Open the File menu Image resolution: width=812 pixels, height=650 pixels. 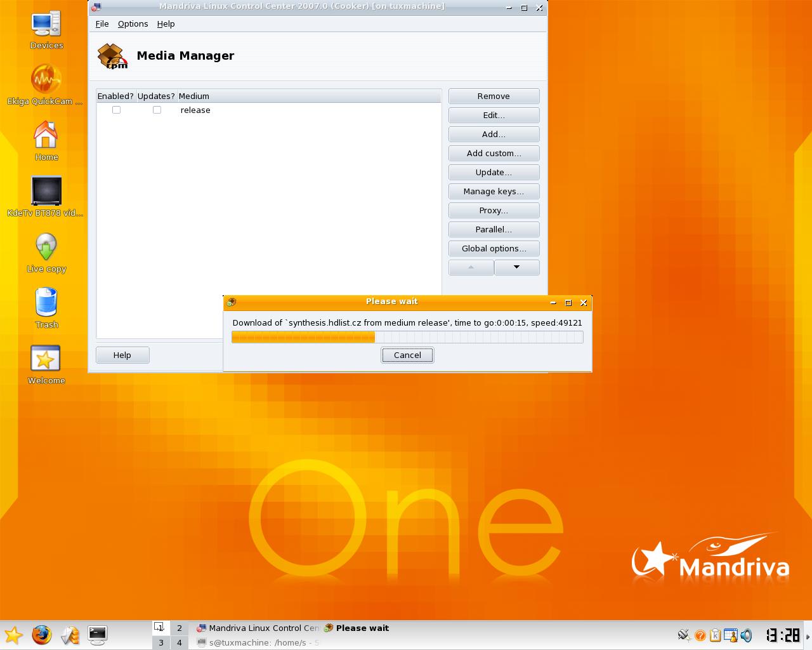coord(102,23)
